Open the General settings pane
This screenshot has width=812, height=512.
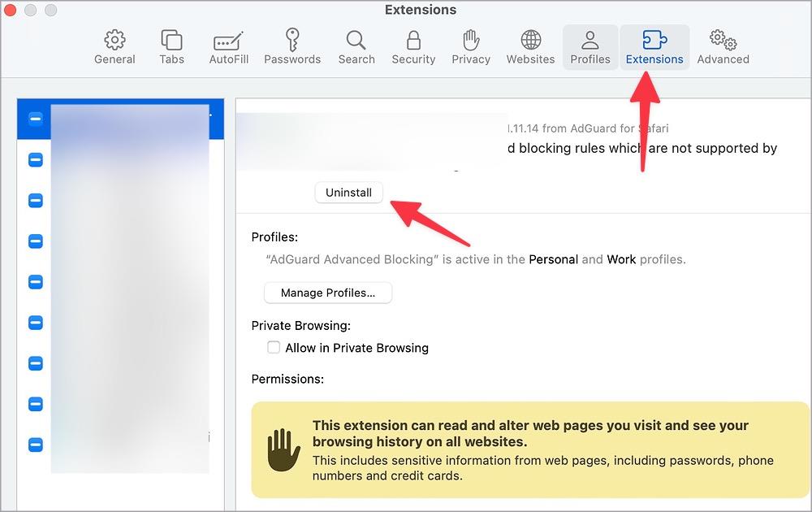(114, 47)
